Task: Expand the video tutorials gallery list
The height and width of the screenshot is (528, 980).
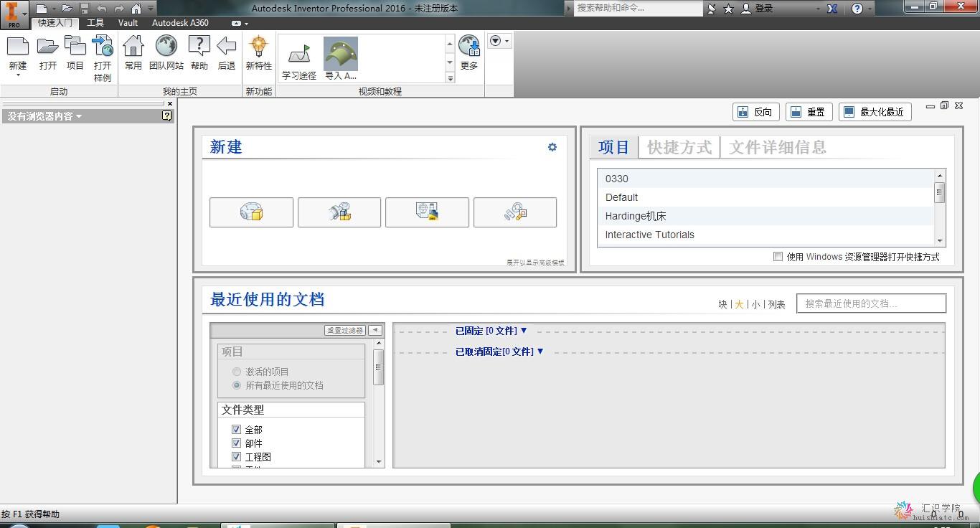Action: [451, 77]
